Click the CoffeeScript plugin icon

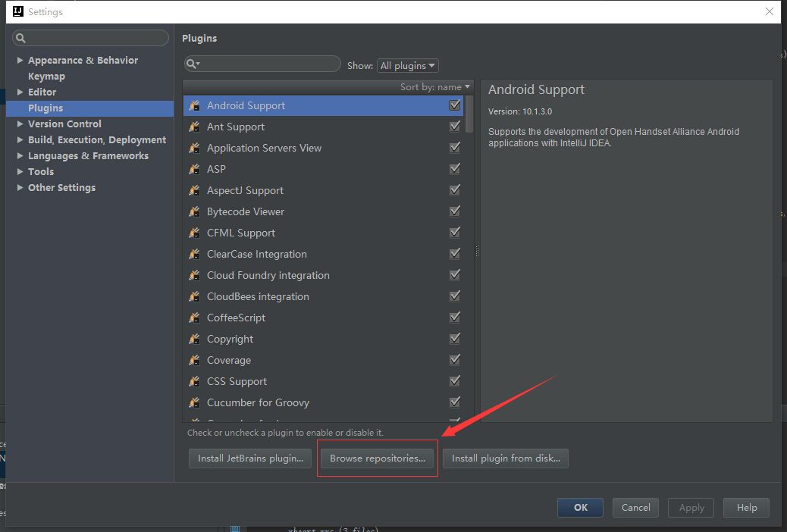pos(194,318)
